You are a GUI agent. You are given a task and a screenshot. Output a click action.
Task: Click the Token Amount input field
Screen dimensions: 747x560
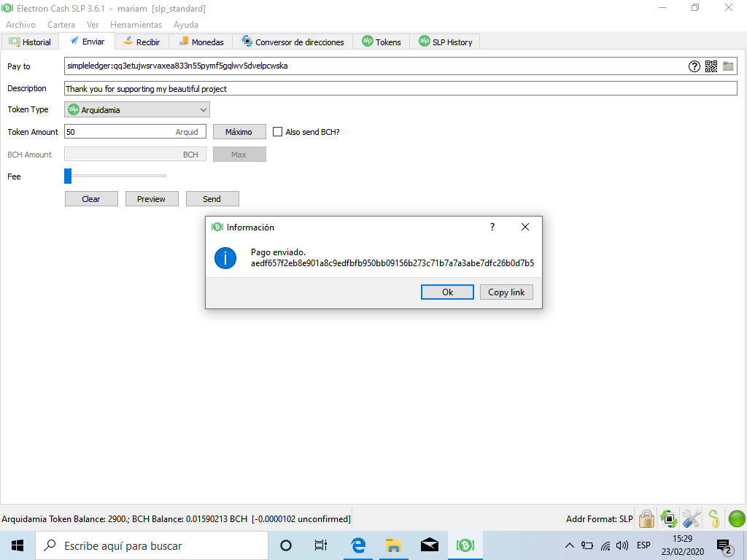click(135, 132)
